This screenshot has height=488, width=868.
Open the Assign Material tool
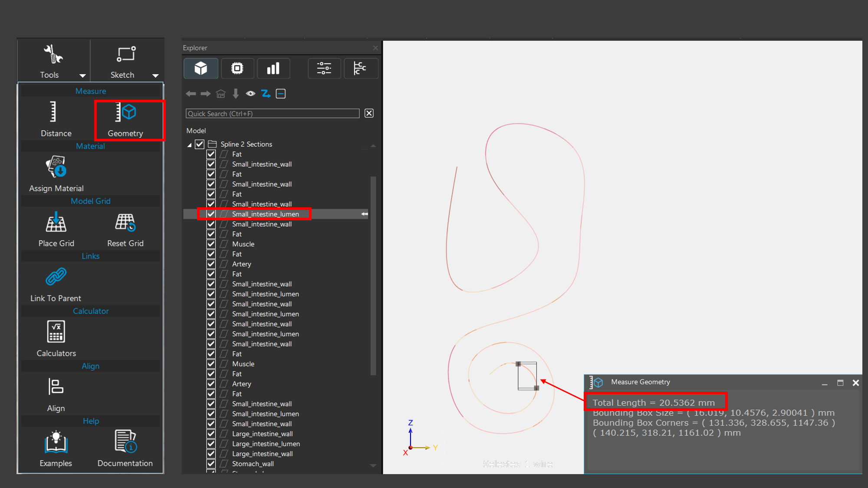click(56, 167)
